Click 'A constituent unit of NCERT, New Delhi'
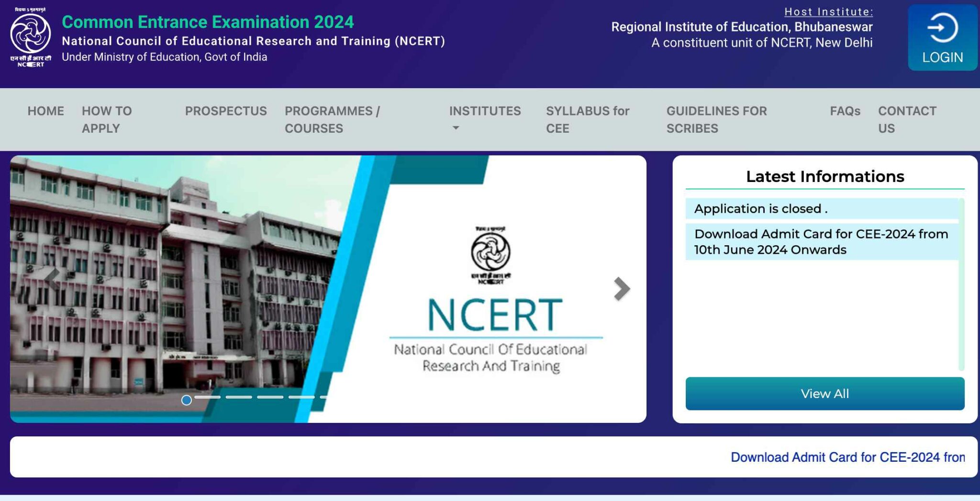 tap(762, 43)
